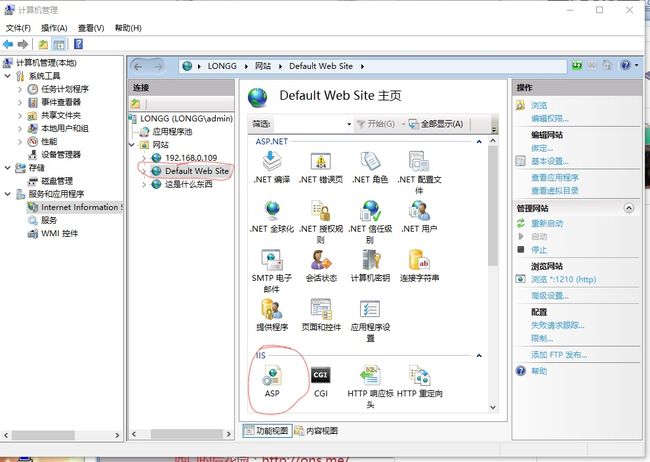Click the toolbar help question-mark icon
Screen dimensions: 650x462
click(x=78, y=44)
